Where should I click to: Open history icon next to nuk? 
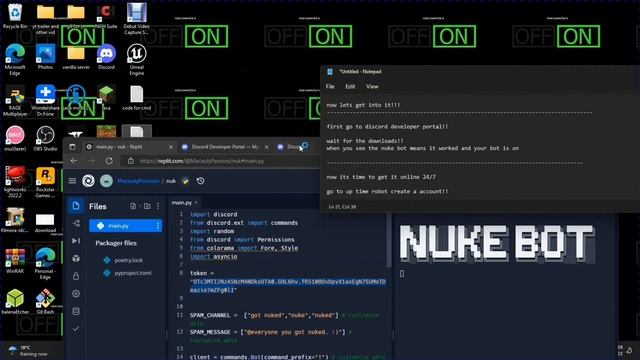200,180
